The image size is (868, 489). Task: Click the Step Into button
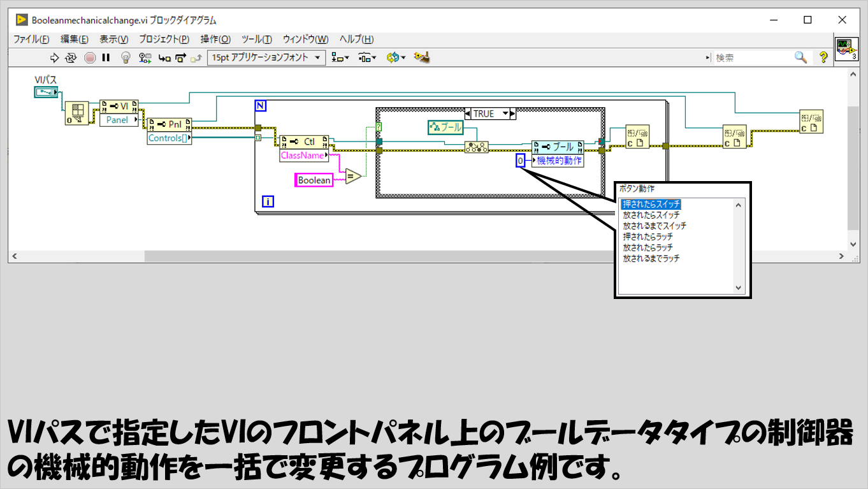164,57
